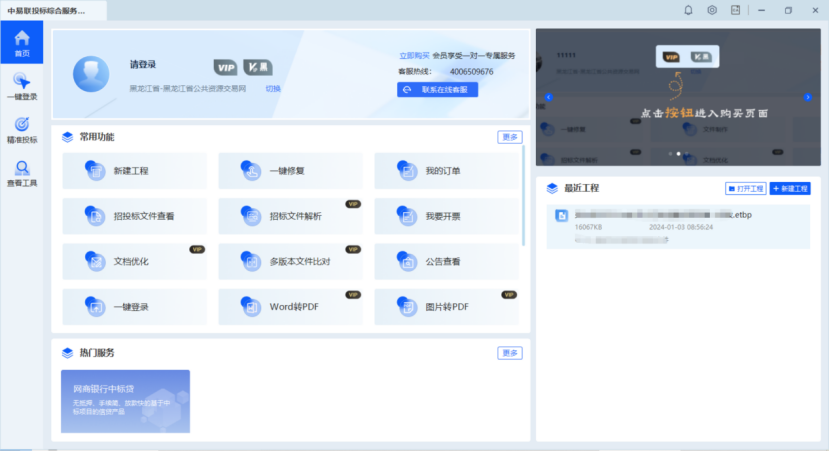Click the Word转PDF converter tile
The width and height of the screenshot is (830, 451).
point(290,307)
